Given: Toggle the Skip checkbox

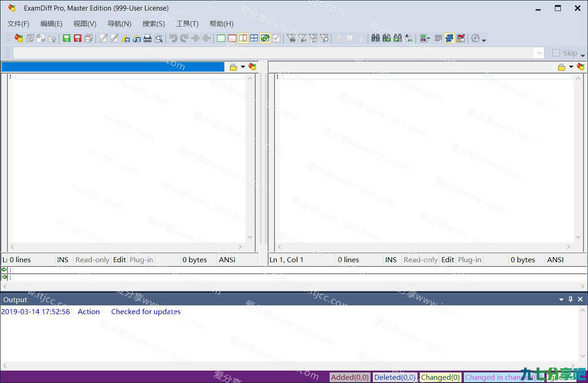Looking at the screenshot, I should pos(556,53).
